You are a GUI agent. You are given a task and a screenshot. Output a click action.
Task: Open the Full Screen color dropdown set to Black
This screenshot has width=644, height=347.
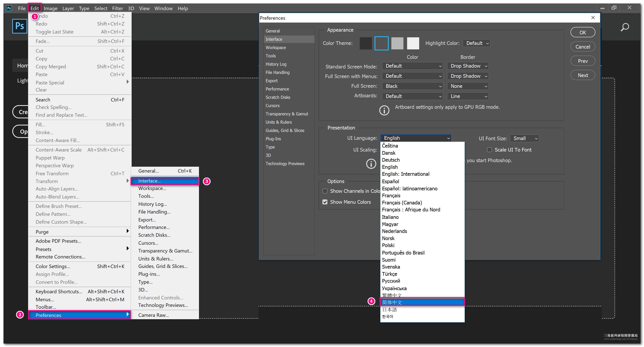pos(413,86)
